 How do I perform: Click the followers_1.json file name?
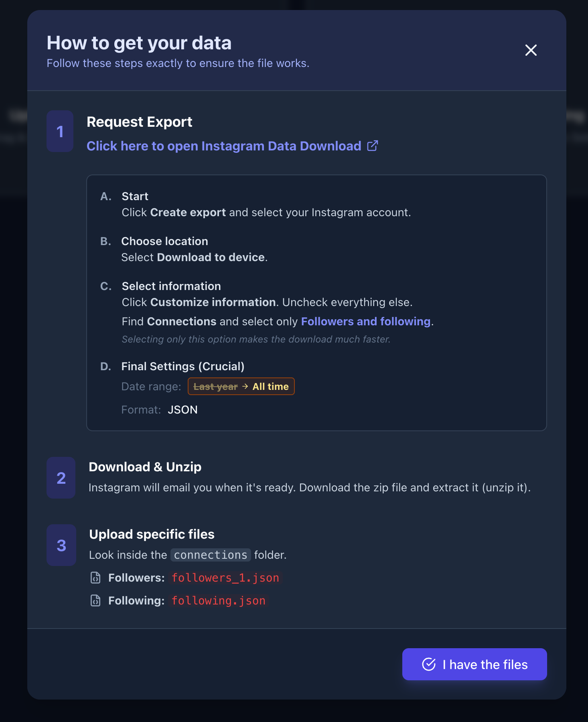225,578
